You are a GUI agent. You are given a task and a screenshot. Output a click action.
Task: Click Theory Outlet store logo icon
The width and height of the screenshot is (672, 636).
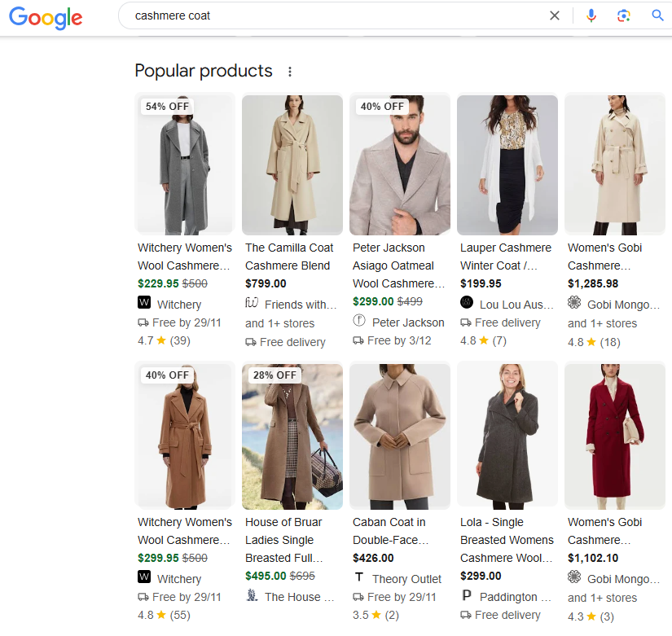coord(359,577)
